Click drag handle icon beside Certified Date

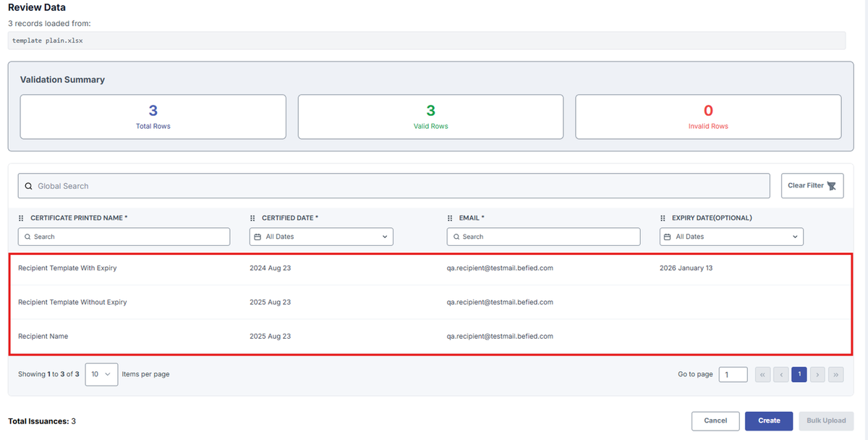click(252, 218)
